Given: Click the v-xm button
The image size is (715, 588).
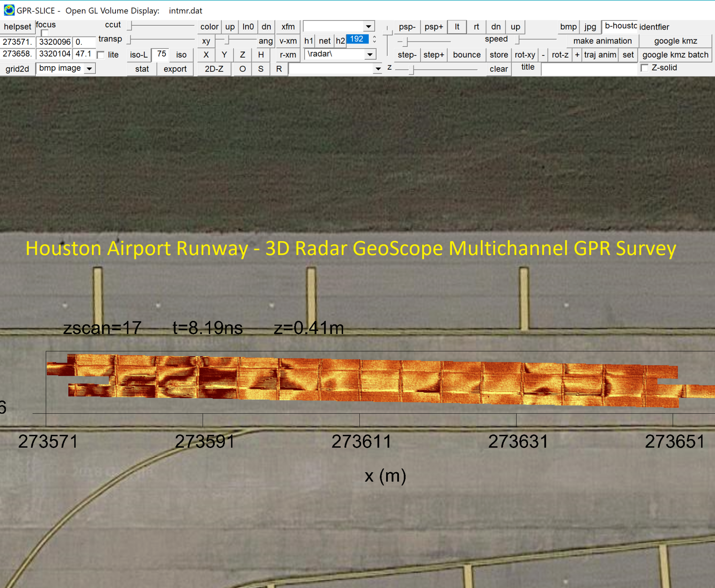Looking at the screenshot, I should (x=288, y=41).
